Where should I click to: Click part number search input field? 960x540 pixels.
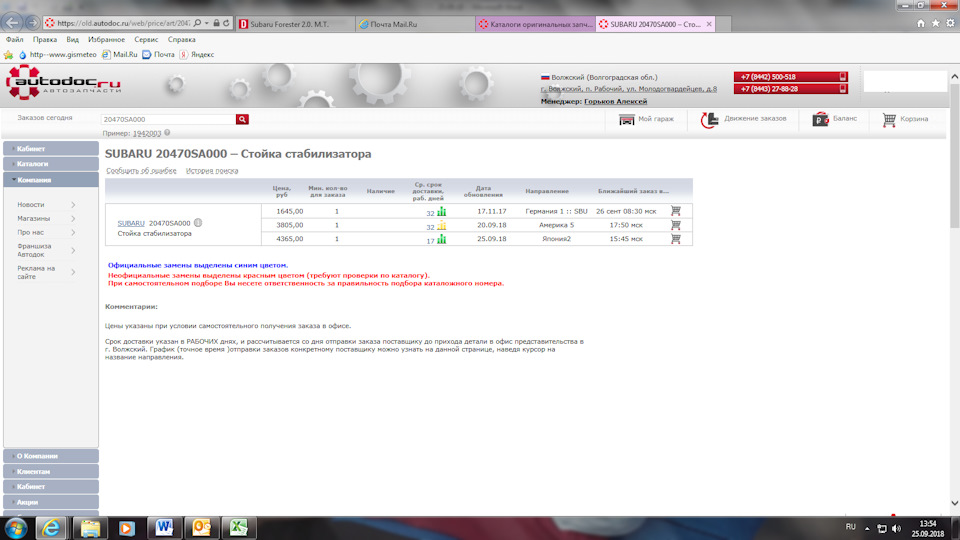[x=168, y=119]
